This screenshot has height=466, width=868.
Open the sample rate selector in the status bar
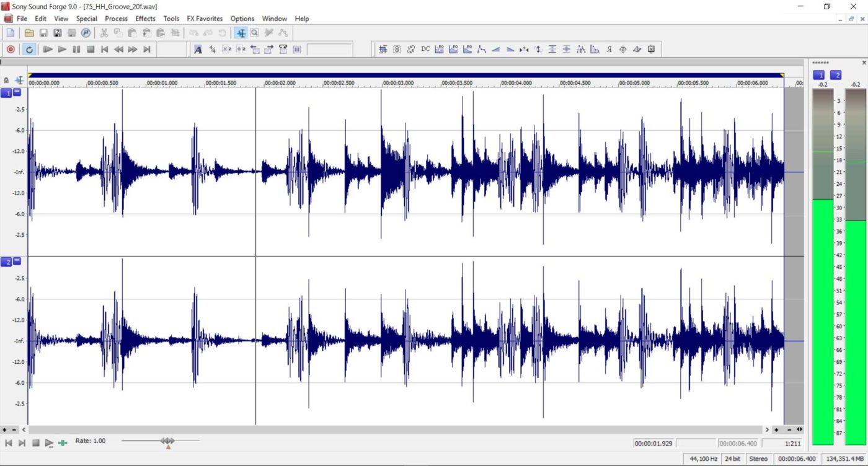click(x=702, y=459)
